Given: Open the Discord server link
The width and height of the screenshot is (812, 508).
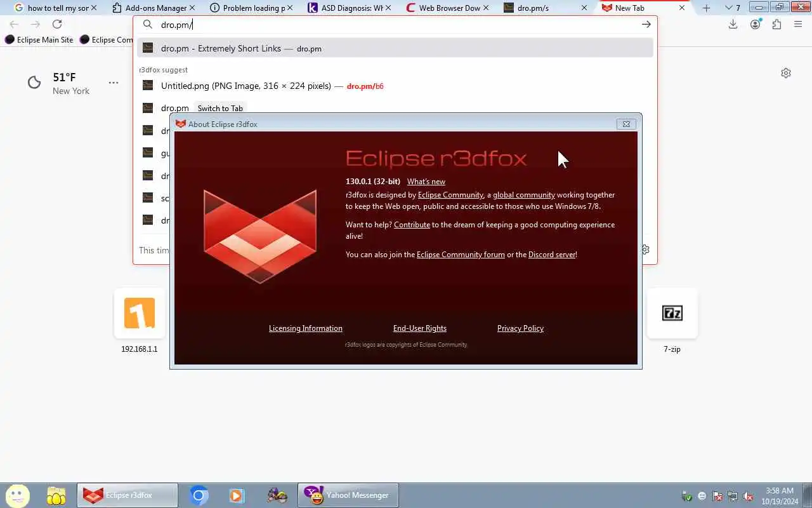Looking at the screenshot, I should point(552,255).
